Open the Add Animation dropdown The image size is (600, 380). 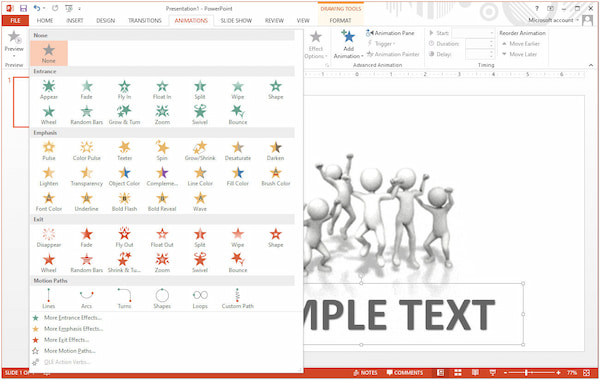click(x=348, y=44)
